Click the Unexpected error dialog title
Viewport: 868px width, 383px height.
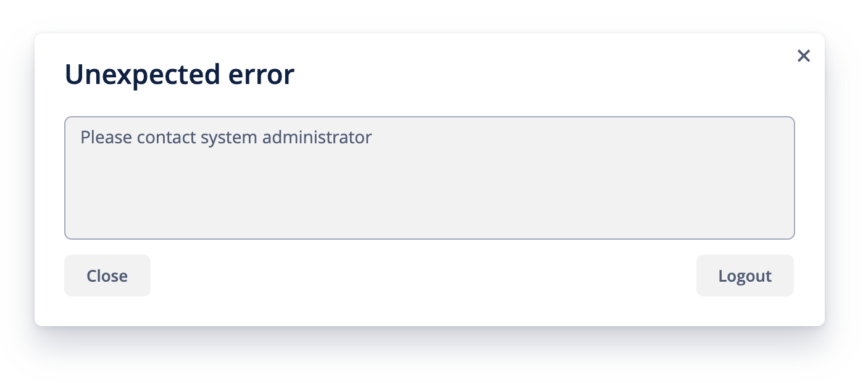(179, 74)
